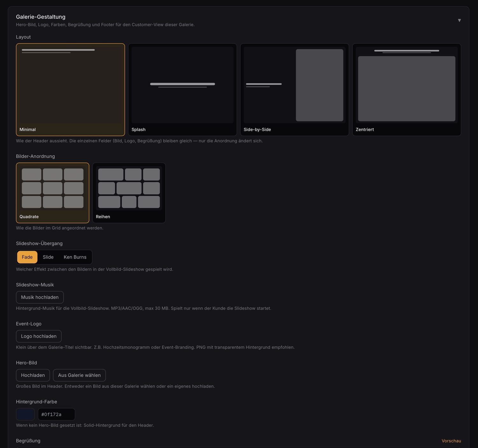Click the Event-Logo label
The image size is (478, 448).
click(x=29, y=324)
